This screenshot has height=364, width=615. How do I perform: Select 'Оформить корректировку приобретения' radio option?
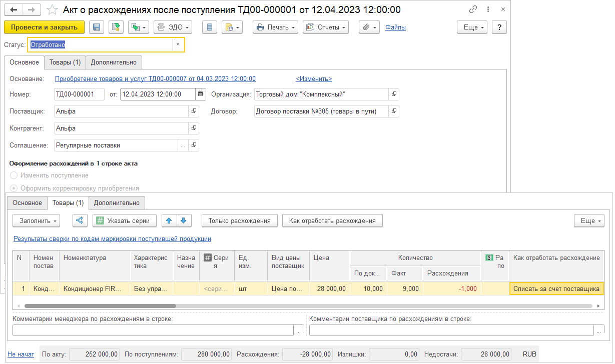point(14,188)
